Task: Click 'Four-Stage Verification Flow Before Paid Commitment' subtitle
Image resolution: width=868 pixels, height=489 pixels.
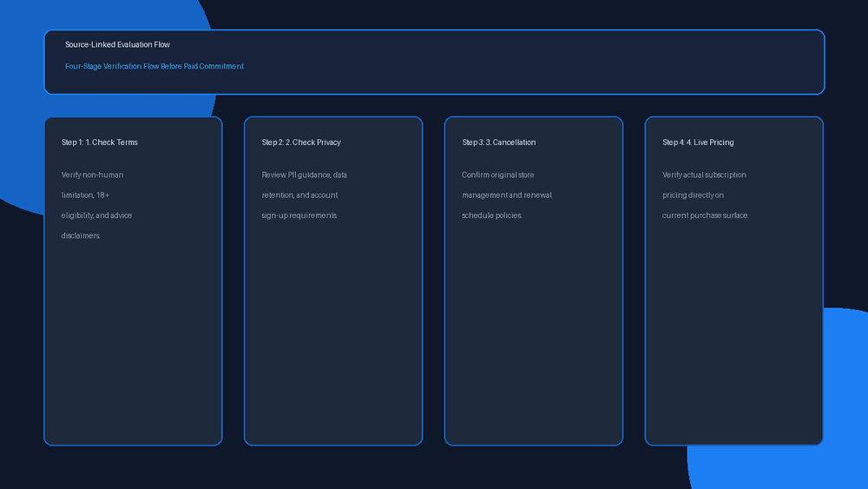Action: [x=155, y=67]
